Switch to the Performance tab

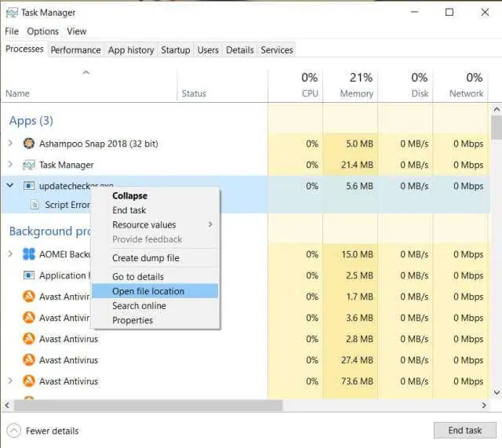[75, 50]
